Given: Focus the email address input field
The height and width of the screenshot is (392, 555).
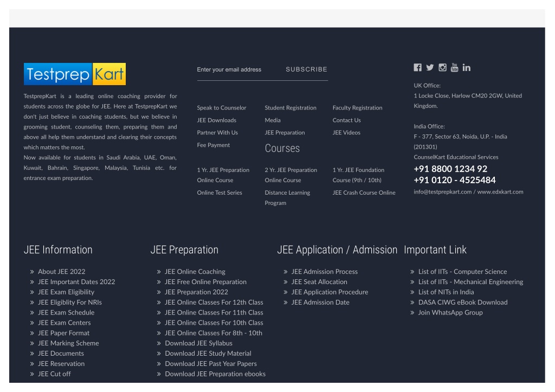Looking at the screenshot, I should coord(238,69).
